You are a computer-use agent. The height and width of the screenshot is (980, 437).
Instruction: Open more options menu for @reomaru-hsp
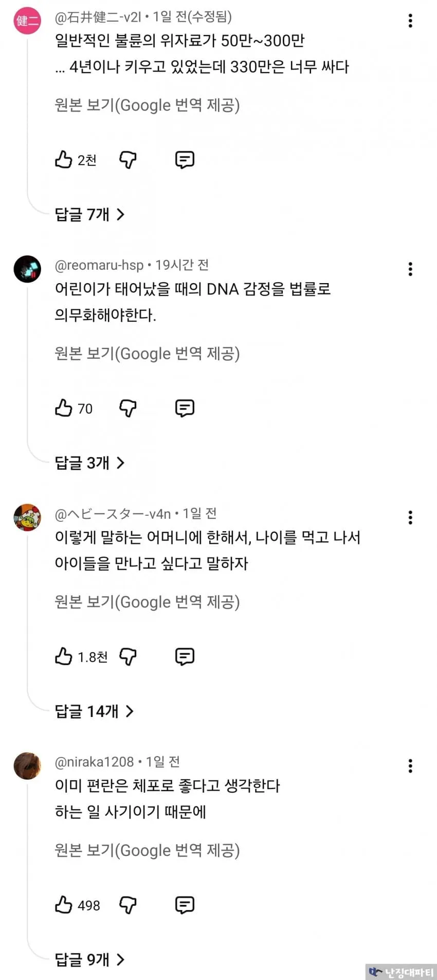pyautogui.click(x=410, y=269)
